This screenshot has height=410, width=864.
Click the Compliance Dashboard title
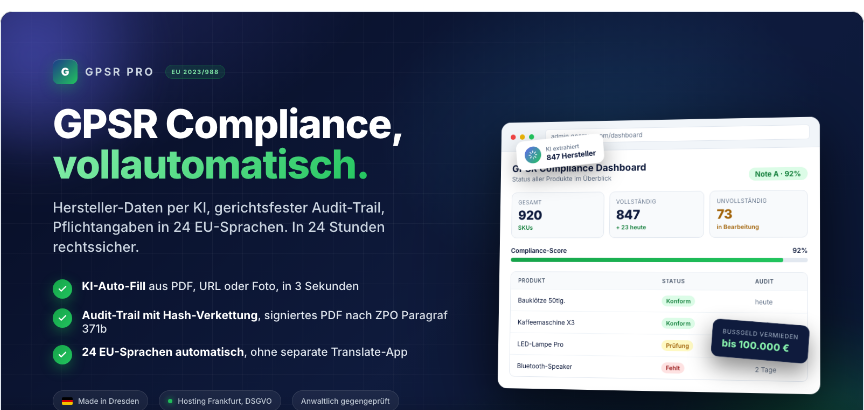pyautogui.click(x=579, y=168)
